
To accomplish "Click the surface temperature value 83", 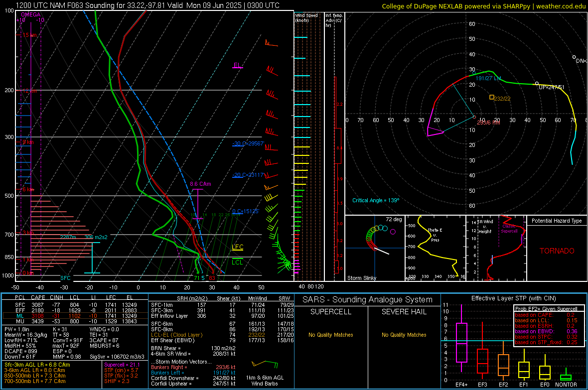I will (212, 278).
